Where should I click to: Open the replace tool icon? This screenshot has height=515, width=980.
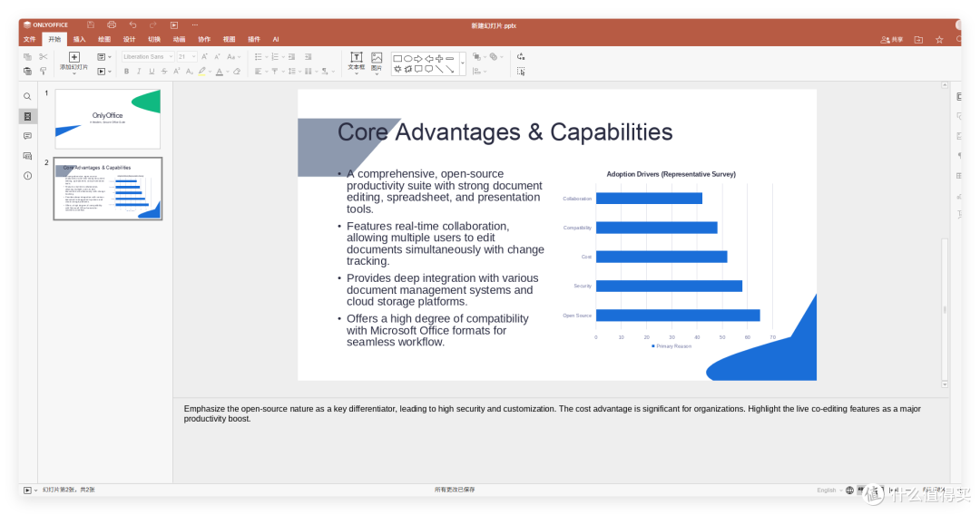click(x=521, y=57)
